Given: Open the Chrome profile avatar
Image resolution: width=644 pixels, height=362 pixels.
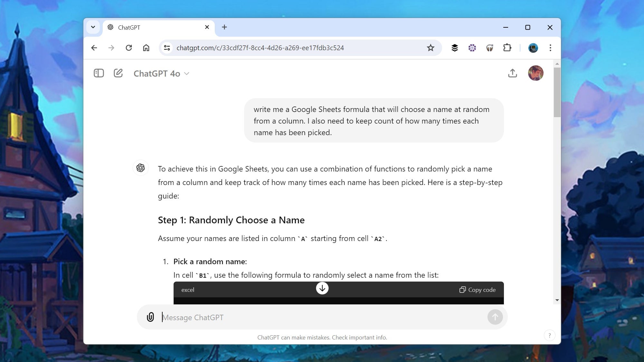Looking at the screenshot, I should (533, 48).
